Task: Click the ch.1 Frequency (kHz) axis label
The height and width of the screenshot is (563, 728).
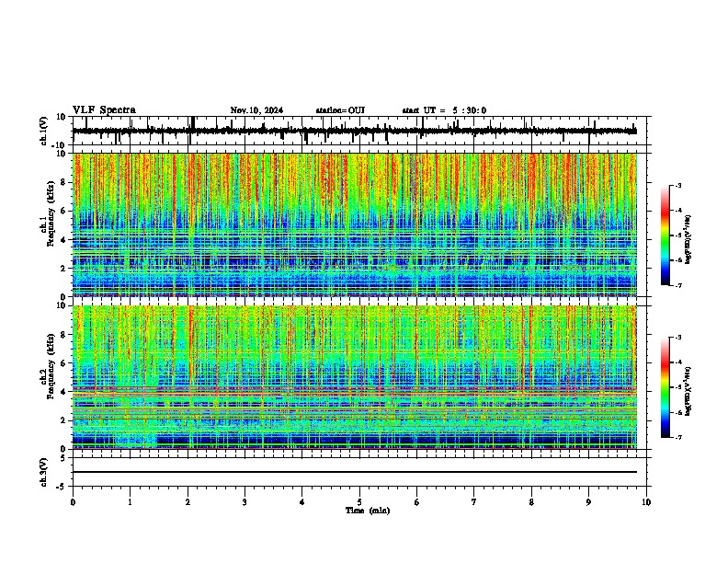Action: point(47,213)
